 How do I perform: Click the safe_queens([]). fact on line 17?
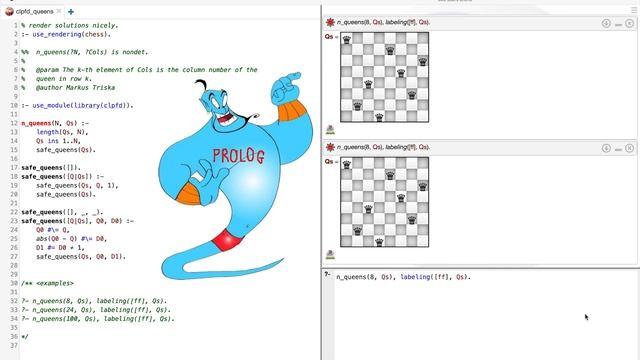(x=51, y=168)
